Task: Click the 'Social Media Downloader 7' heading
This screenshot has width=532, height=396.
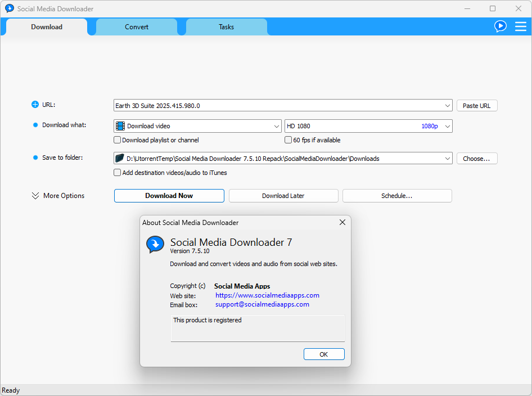Action: tap(231, 242)
